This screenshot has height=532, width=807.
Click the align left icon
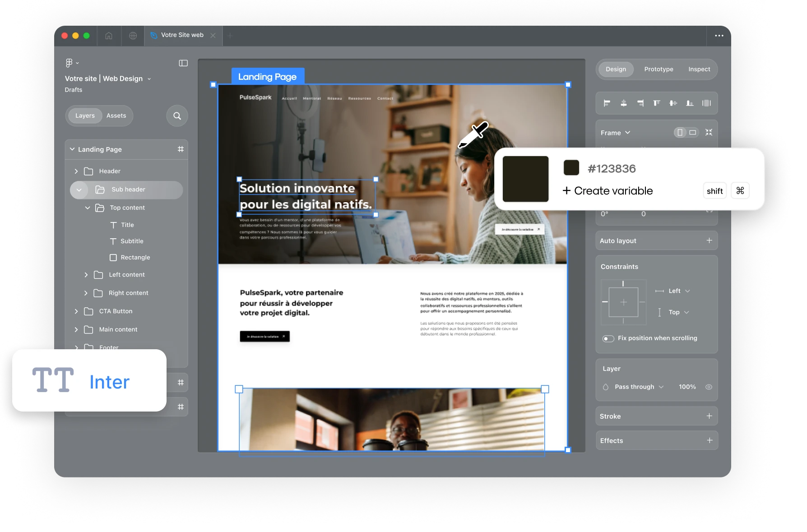tap(607, 103)
